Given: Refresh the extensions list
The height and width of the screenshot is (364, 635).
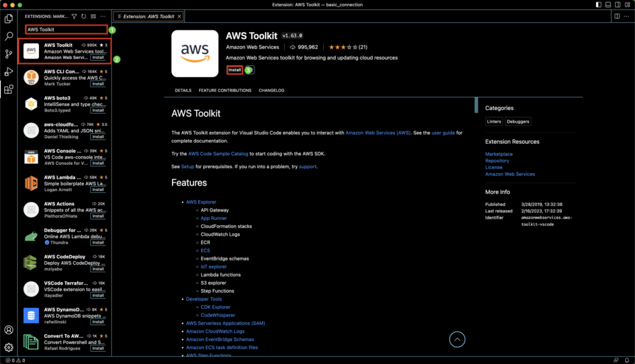Looking at the screenshot, I should point(84,16).
